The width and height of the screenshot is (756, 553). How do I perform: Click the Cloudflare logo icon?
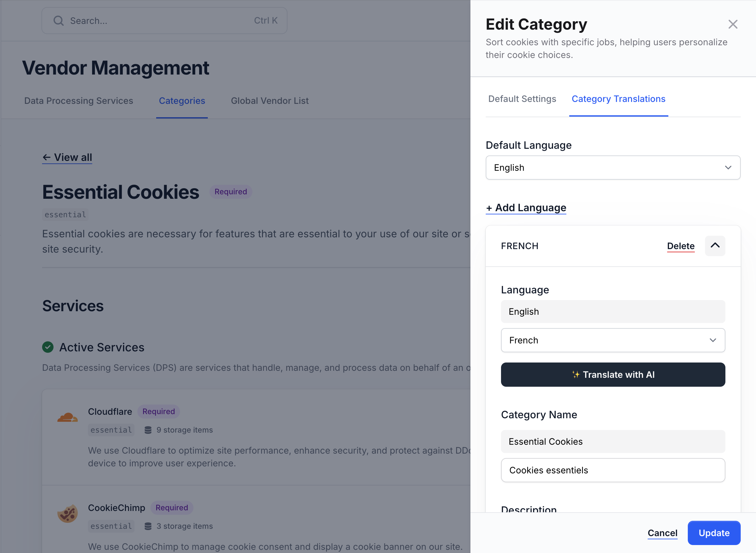67,417
